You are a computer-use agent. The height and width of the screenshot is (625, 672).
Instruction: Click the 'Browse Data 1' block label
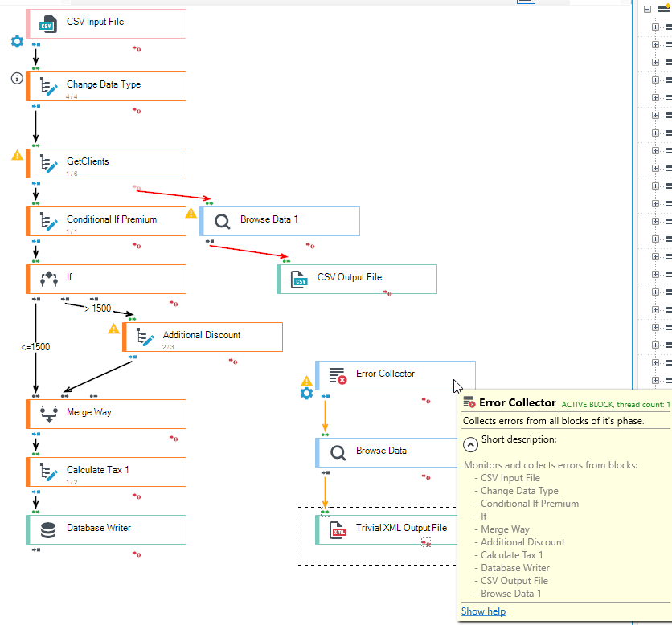pos(268,219)
